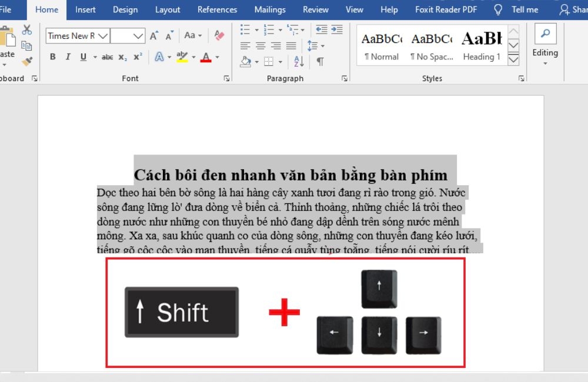Select the Clear All Formatting eraser icon
This screenshot has height=382, width=588.
(x=219, y=36)
